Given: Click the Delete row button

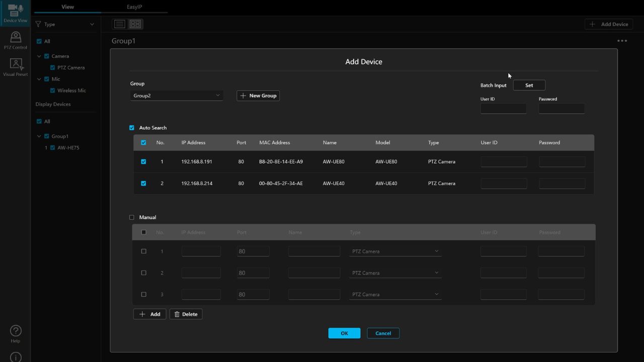Looking at the screenshot, I should click(x=186, y=314).
